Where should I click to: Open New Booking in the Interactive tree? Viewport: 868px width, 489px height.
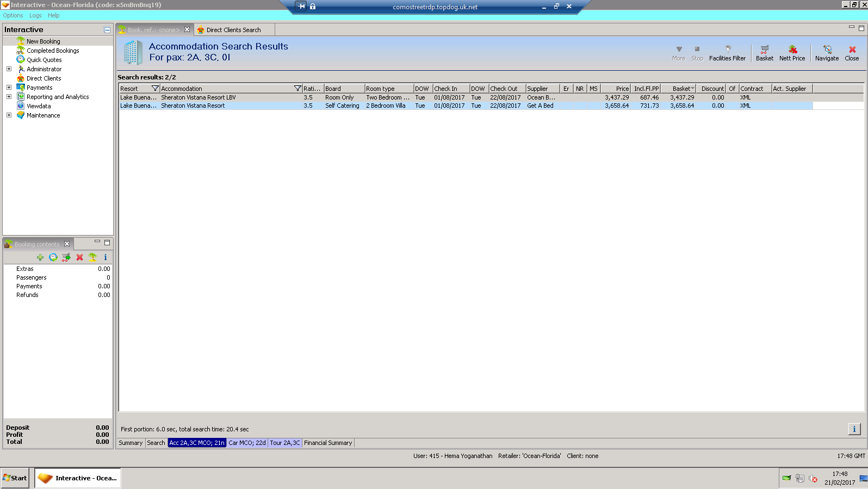[43, 41]
